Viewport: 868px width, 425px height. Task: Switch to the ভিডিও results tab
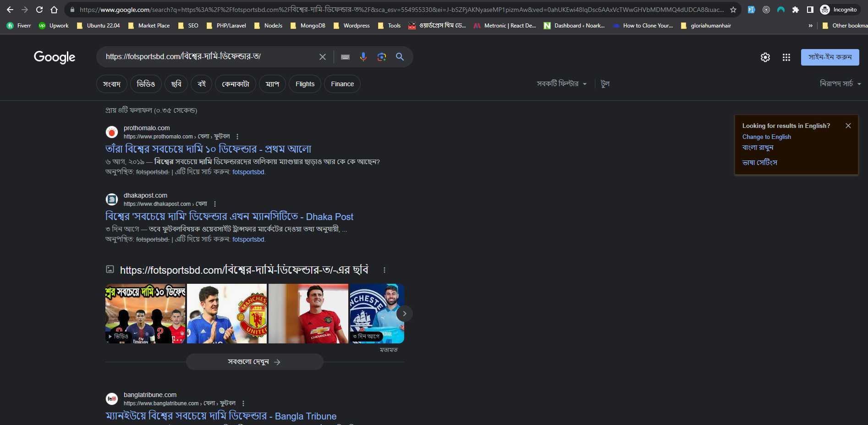(x=146, y=84)
